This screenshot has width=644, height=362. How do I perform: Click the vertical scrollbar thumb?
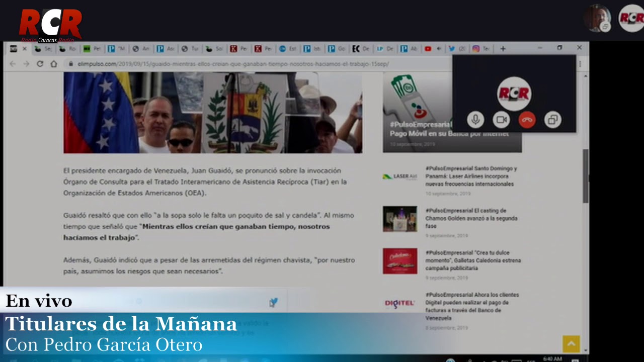click(586, 176)
